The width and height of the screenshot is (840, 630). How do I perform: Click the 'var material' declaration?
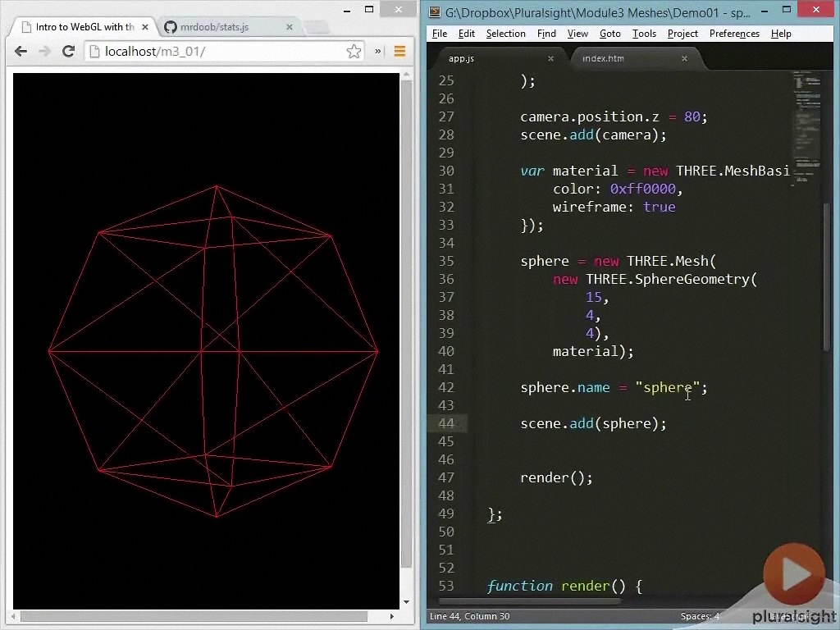click(x=569, y=171)
